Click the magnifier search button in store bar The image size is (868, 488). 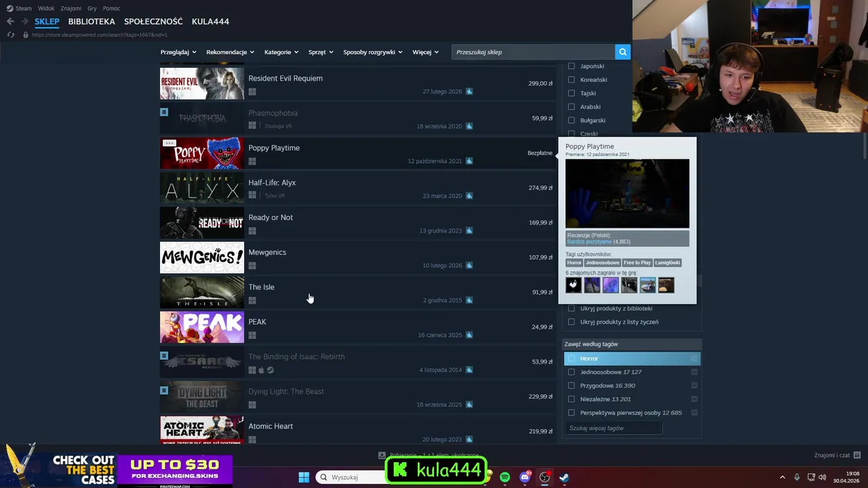point(623,52)
